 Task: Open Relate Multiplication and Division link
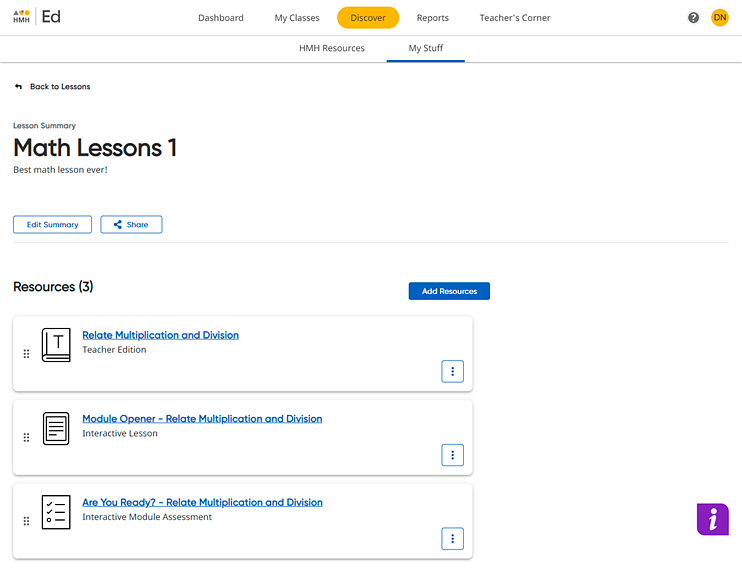(160, 335)
